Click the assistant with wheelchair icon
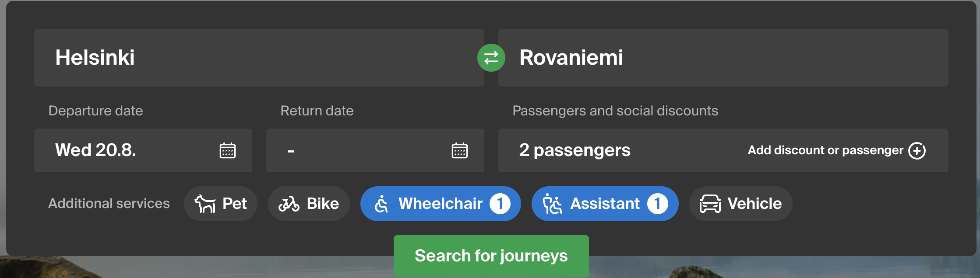The image size is (980, 278). (x=553, y=204)
